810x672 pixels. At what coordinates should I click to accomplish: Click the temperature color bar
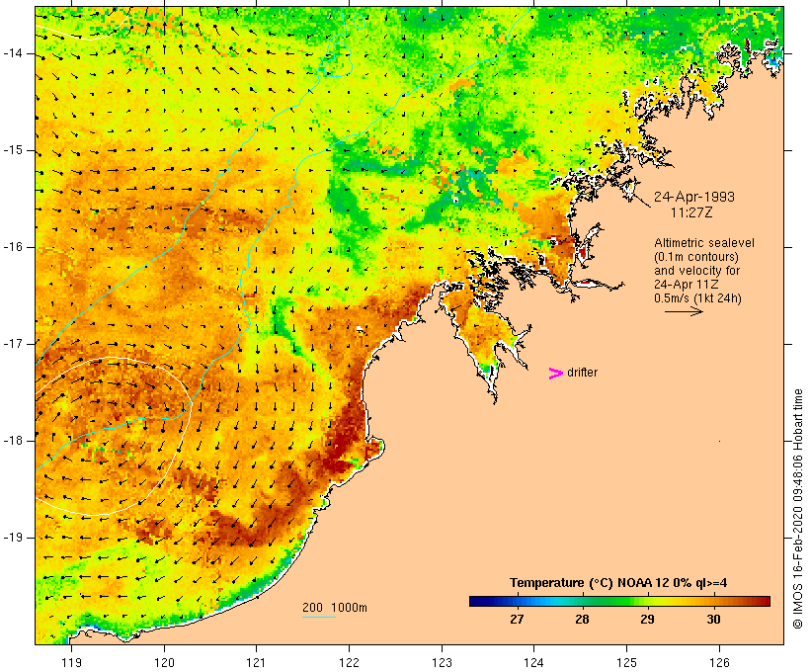620,601
